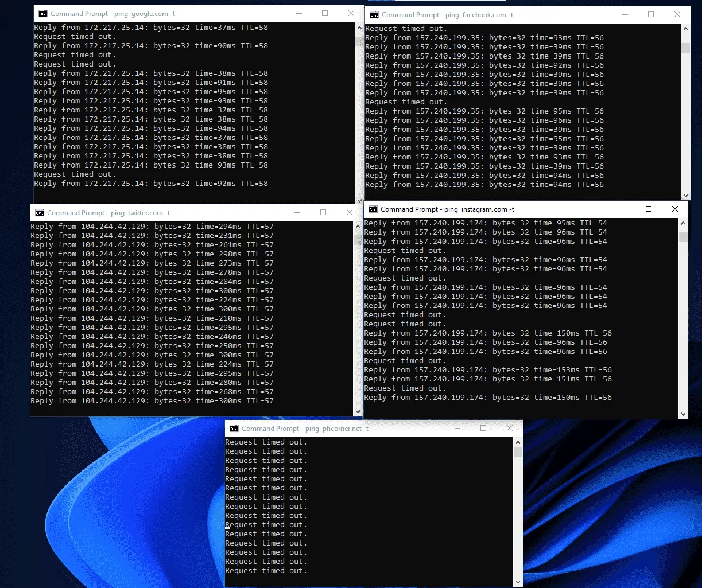Image resolution: width=702 pixels, height=588 pixels.
Task: Click the cmd icon in facebook.com ping window
Action: (x=374, y=15)
